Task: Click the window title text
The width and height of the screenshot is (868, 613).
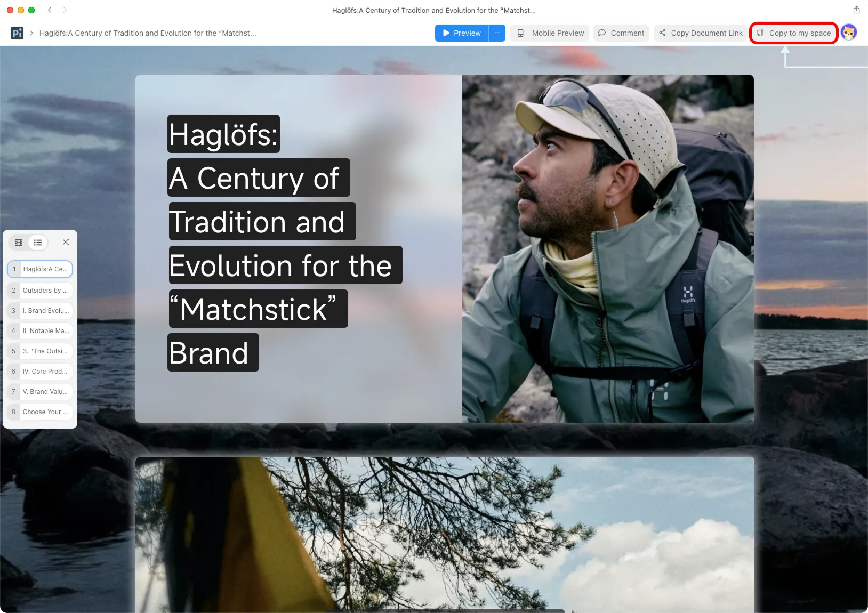Action: pyautogui.click(x=434, y=10)
